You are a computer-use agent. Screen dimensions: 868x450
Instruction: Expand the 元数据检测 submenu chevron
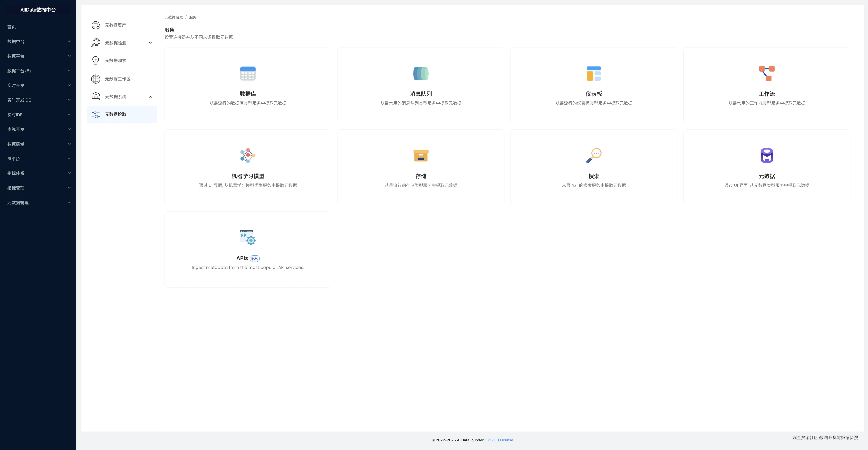tap(150, 43)
